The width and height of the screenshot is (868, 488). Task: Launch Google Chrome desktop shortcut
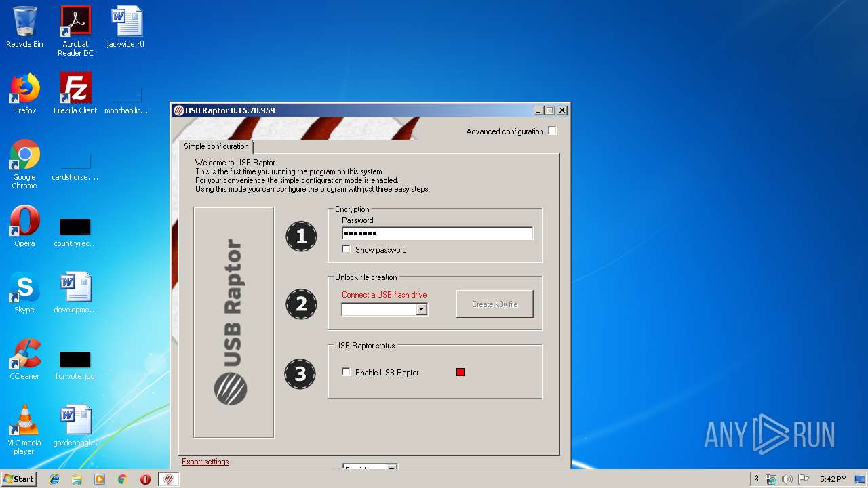[x=24, y=164]
